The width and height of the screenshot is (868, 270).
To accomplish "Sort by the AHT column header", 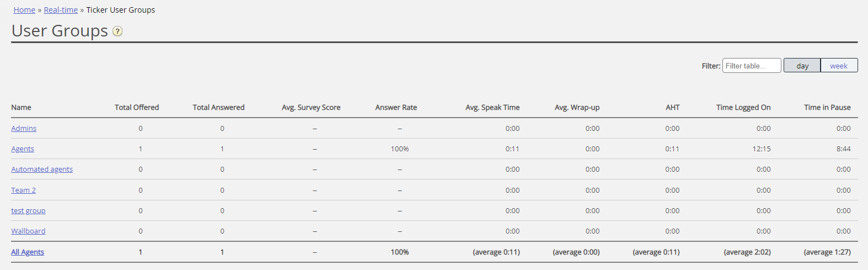I will pyautogui.click(x=672, y=108).
